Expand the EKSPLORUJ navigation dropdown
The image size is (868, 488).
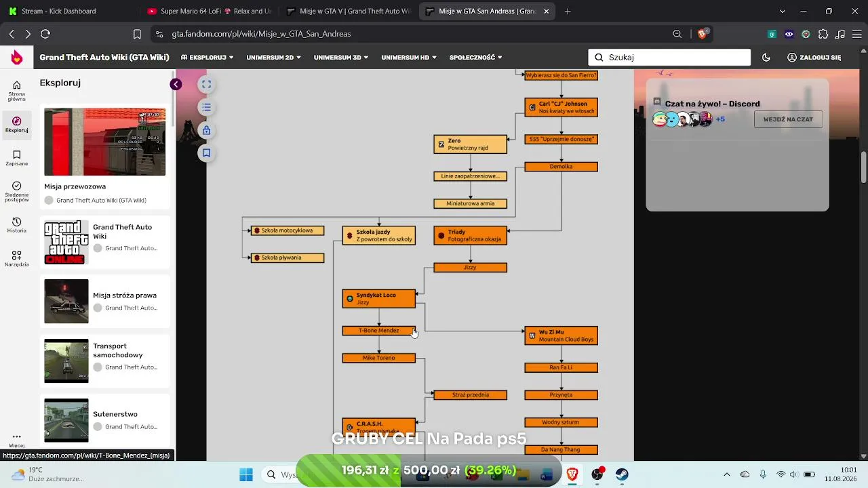pos(208,58)
